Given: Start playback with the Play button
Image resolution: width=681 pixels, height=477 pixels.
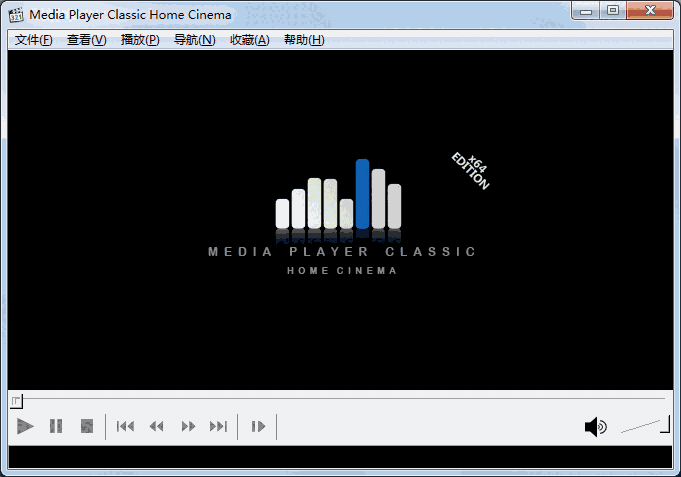Looking at the screenshot, I should point(25,426).
